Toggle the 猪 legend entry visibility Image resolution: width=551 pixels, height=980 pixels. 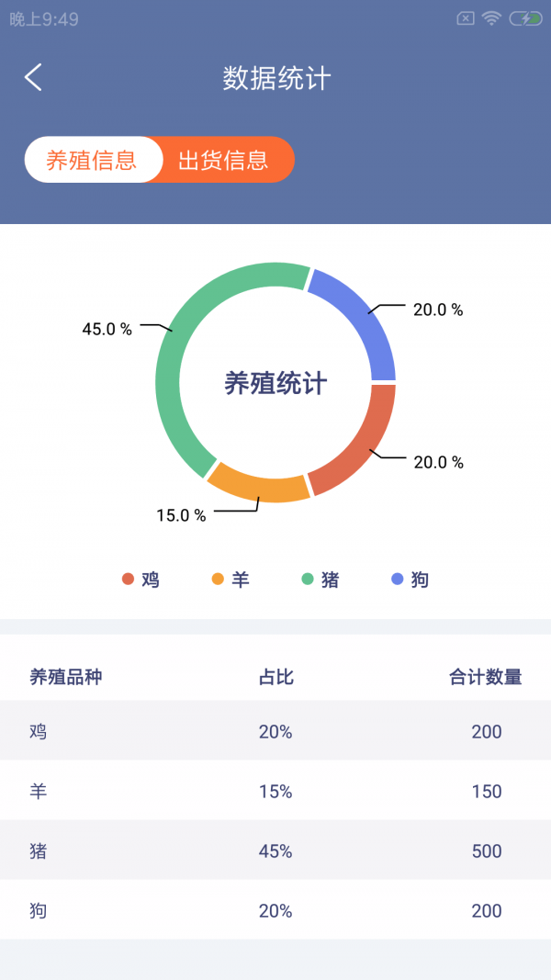[x=320, y=580]
